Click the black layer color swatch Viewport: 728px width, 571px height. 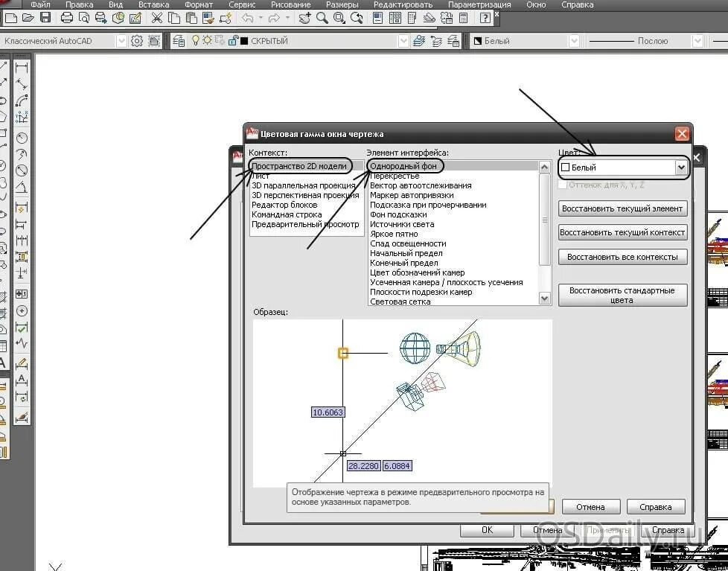click(244, 41)
